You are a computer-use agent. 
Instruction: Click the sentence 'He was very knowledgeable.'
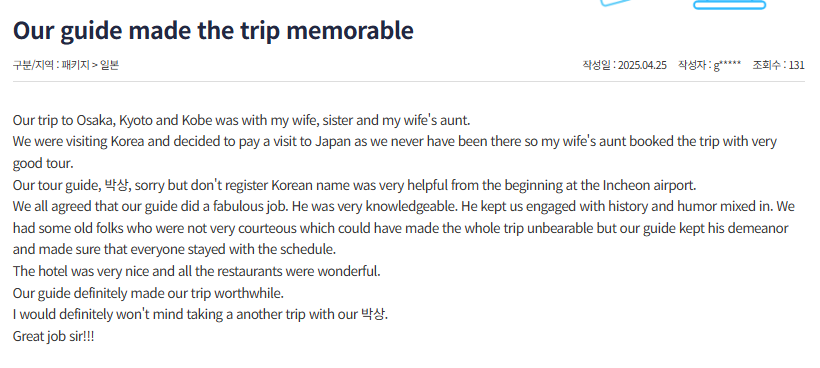(x=375, y=206)
